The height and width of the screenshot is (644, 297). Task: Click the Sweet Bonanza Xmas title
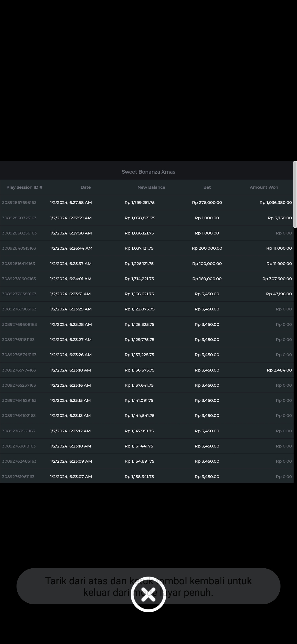tap(148, 172)
